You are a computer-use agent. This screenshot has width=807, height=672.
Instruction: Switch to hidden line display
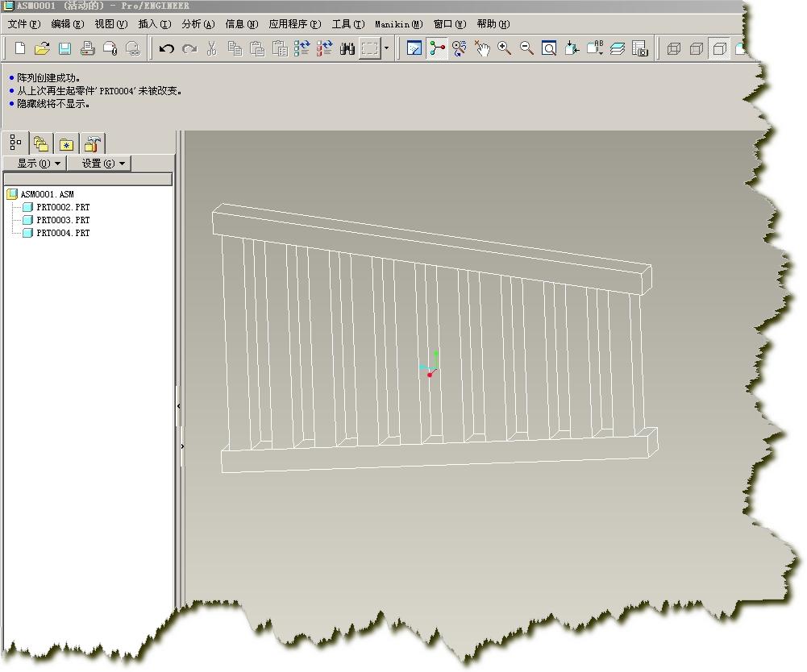697,49
